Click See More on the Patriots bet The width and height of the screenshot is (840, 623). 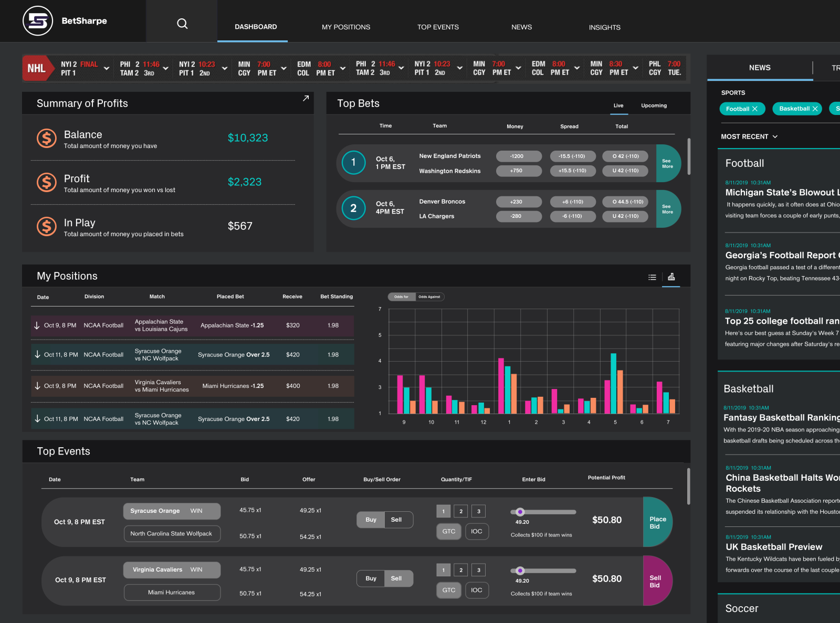pyautogui.click(x=667, y=163)
